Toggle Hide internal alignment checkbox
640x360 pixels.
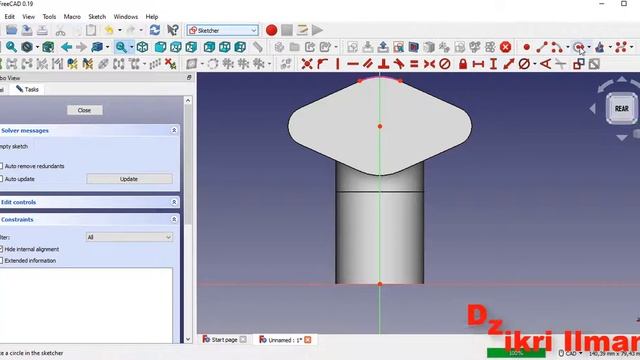click(1, 249)
